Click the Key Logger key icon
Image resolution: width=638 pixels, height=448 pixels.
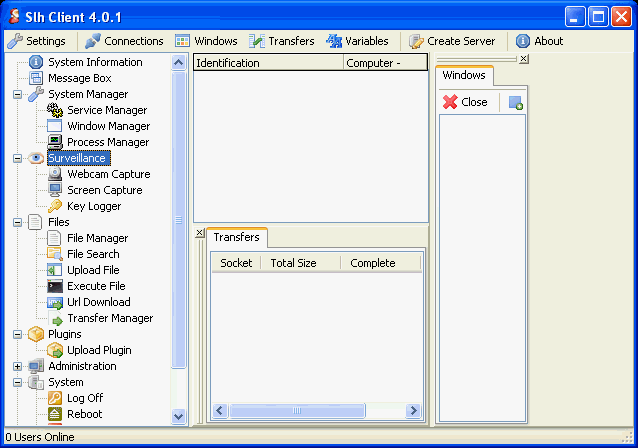point(56,206)
